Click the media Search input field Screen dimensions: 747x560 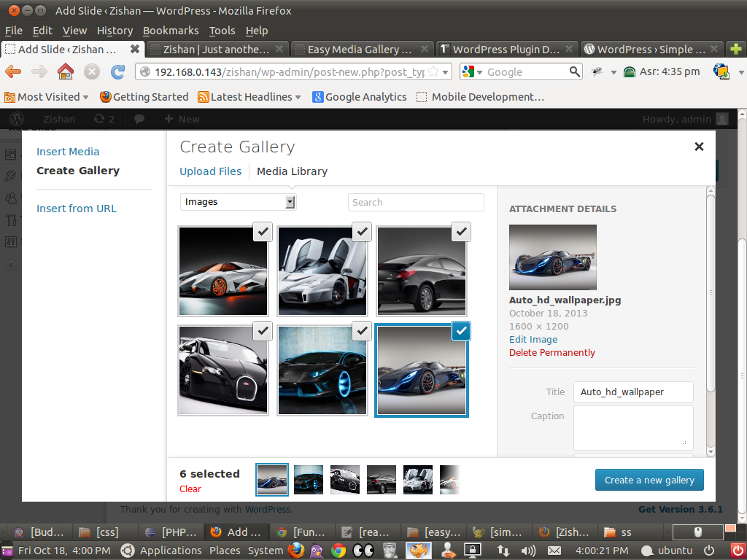tap(416, 202)
